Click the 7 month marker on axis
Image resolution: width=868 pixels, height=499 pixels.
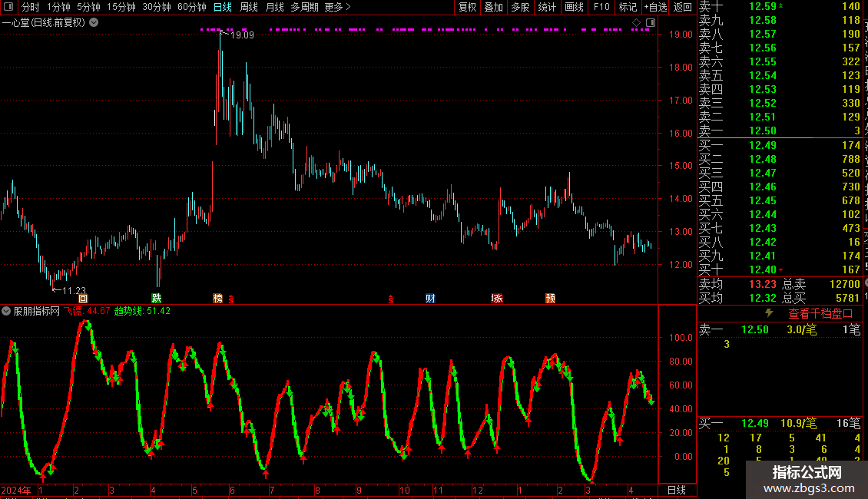272,490
